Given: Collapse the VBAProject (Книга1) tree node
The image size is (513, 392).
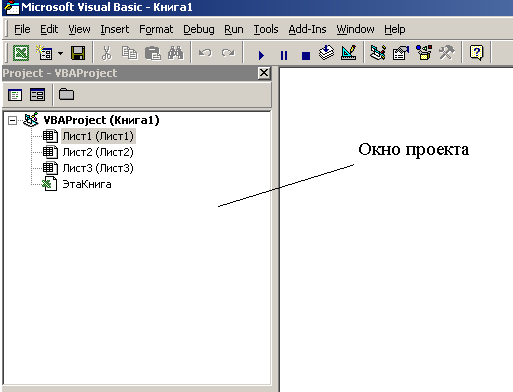Looking at the screenshot, I should [12, 120].
